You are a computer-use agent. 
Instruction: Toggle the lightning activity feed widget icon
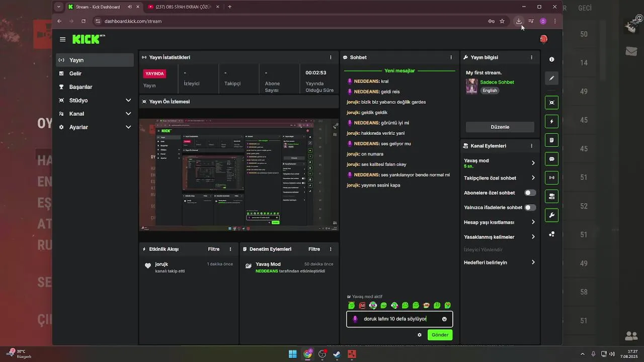click(x=551, y=121)
